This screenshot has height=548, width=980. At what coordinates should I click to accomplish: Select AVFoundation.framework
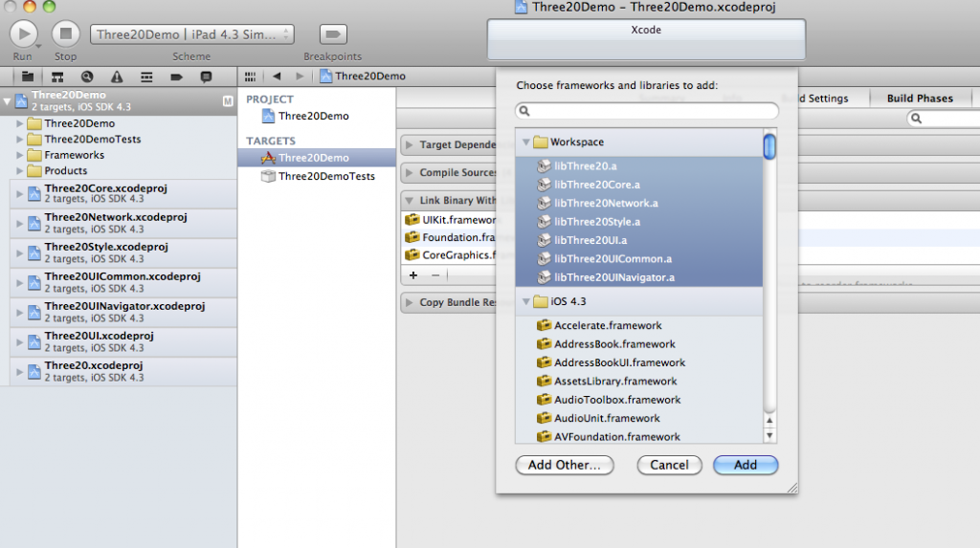[x=638, y=437]
